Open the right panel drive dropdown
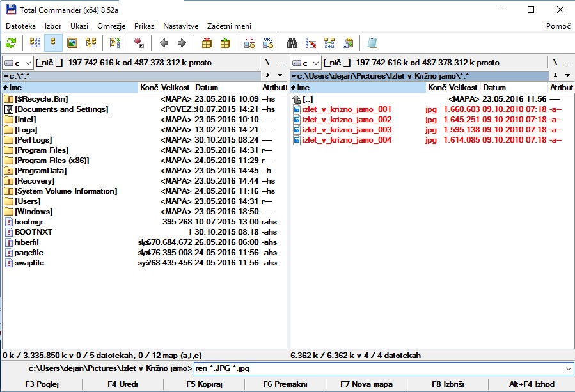 tap(305, 63)
